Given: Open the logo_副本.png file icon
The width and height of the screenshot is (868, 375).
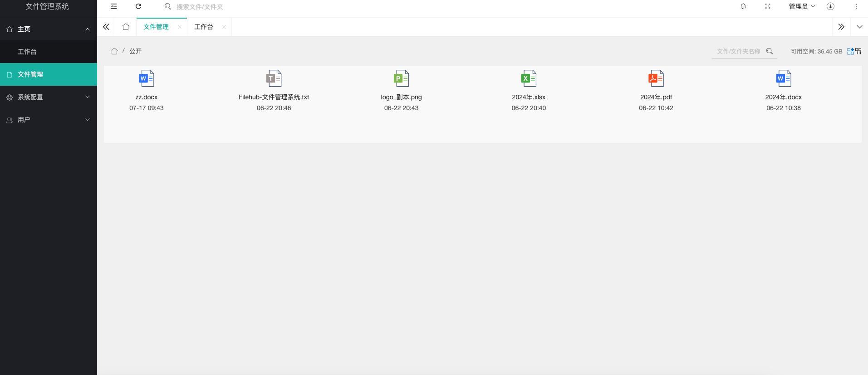Looking at the screenshot, I should coord(402,78).
